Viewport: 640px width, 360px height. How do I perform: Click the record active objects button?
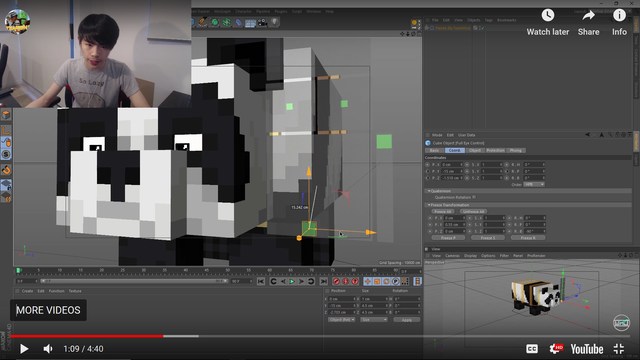click(x=336, y=282)
